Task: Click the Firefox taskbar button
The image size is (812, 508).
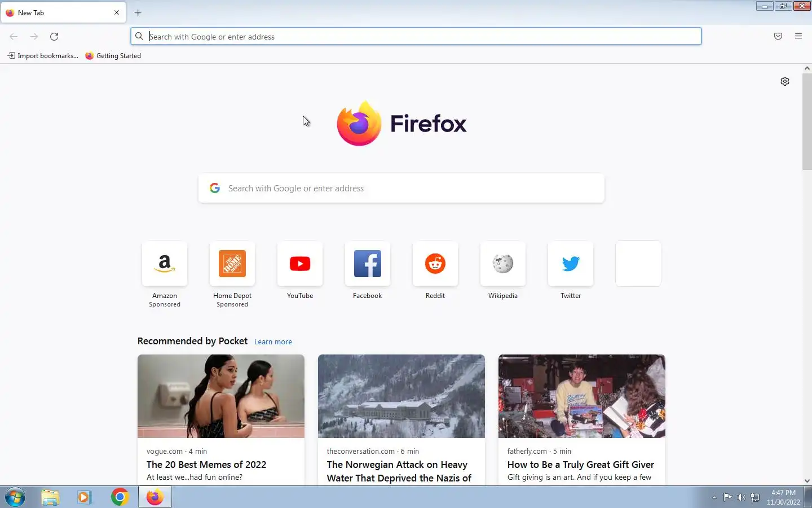Action: pos(155,497)
